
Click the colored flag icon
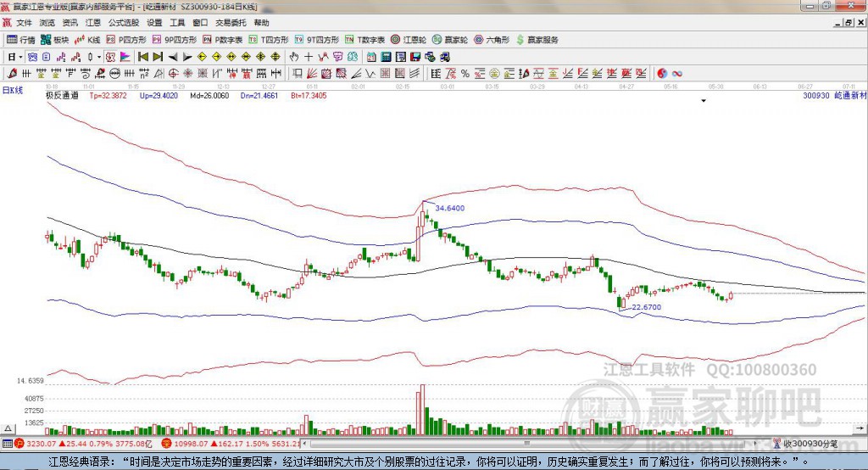point(125,57)
